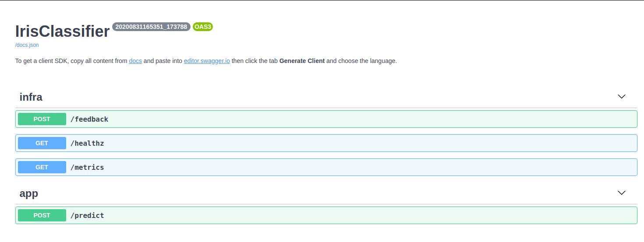Click the bold Generate Client text
This screenshot has height=242, width=644.
click(302, 61)
